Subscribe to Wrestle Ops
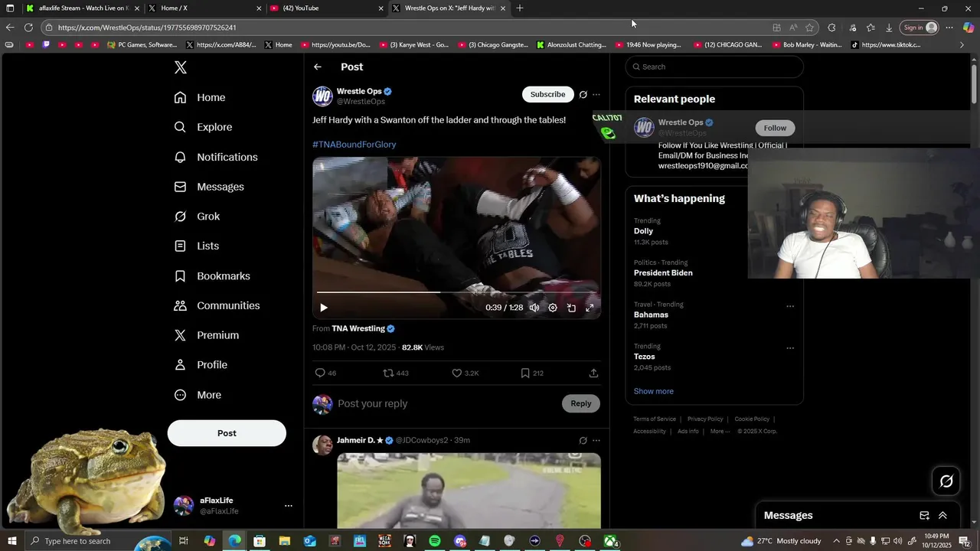 click(548, 94)
